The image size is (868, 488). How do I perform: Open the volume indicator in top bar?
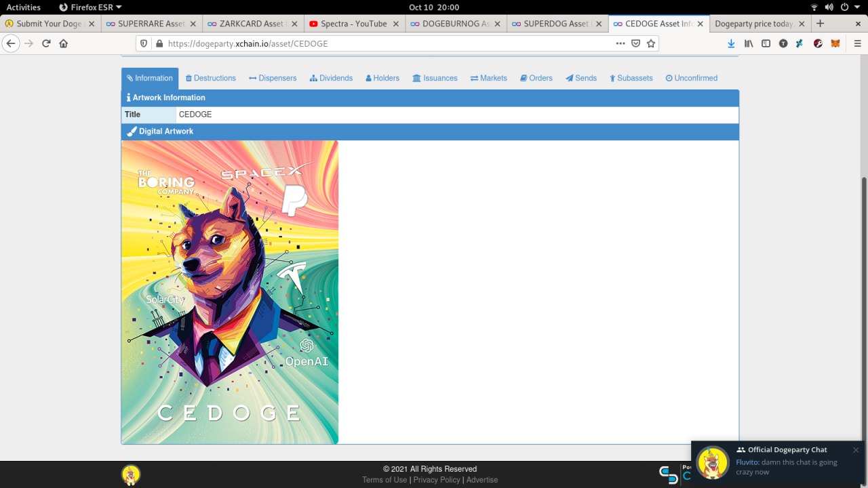pos(829,7)
